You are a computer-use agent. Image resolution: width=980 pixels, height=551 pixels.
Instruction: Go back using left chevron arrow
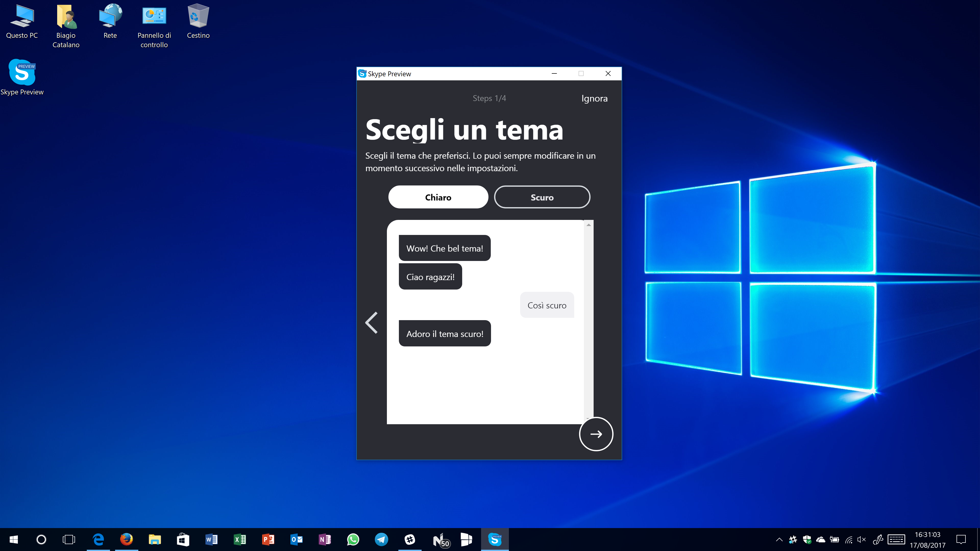[371, 323]
